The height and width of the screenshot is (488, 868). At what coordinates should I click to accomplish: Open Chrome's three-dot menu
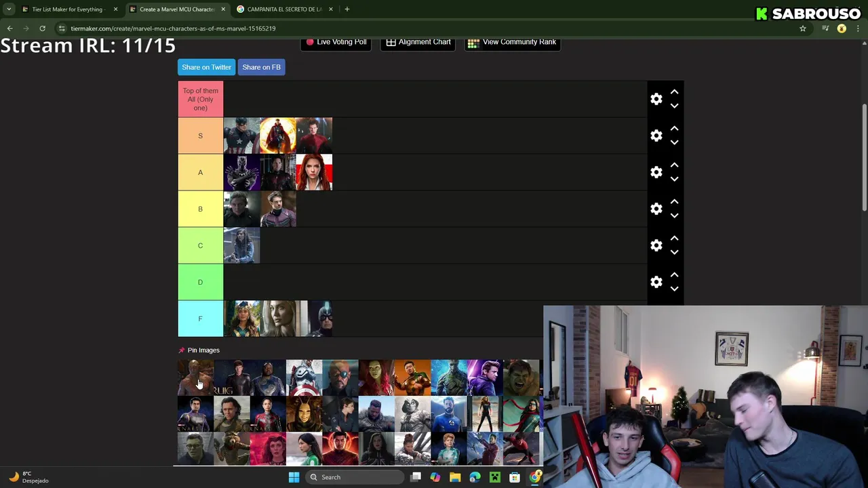859,28
